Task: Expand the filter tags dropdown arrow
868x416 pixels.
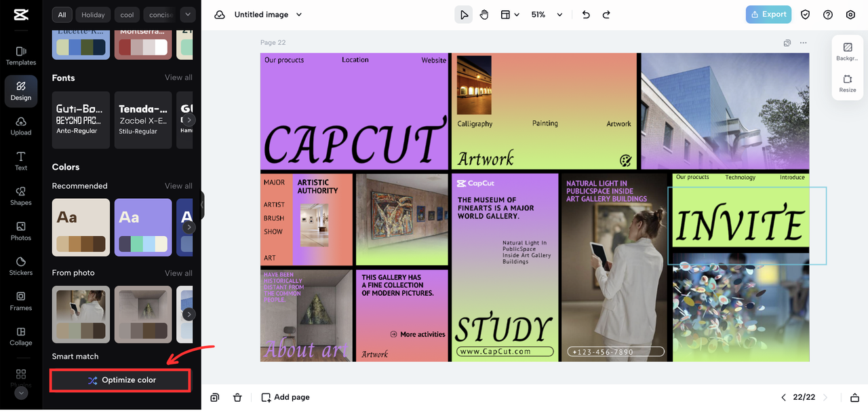Action: coord(188,14)
